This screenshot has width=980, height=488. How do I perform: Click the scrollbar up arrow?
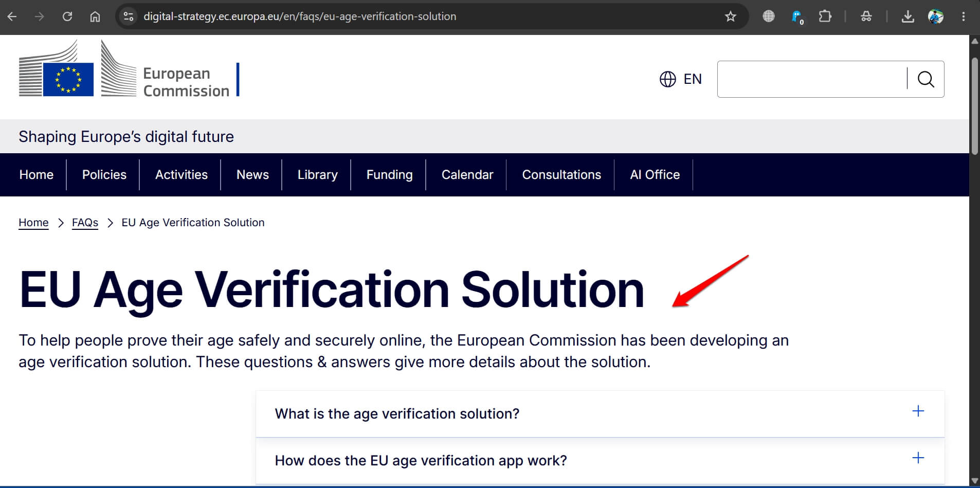(x=974, y=41)
